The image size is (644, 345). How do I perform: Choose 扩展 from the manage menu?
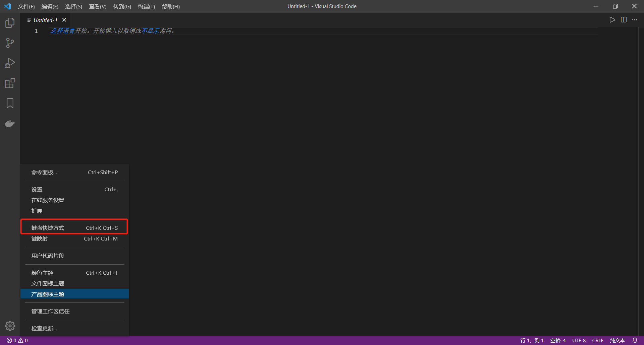click(74, 211)
